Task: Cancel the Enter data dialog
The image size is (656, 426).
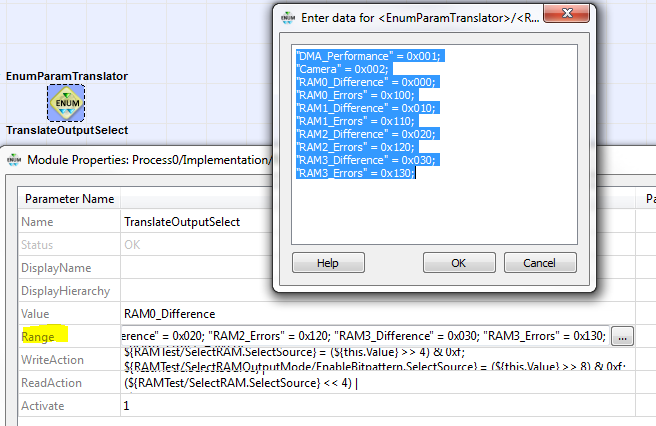Action: coord(540,263)
